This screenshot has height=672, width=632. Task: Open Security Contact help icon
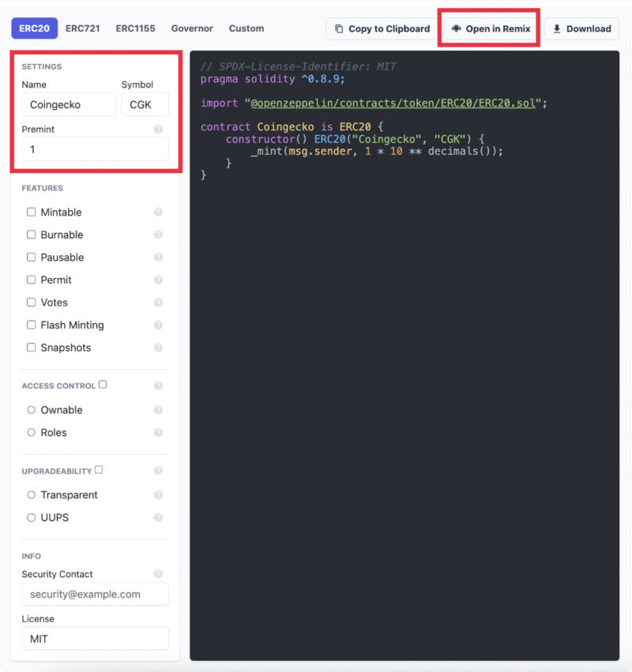pyautogui.click(x=158, y=574)
